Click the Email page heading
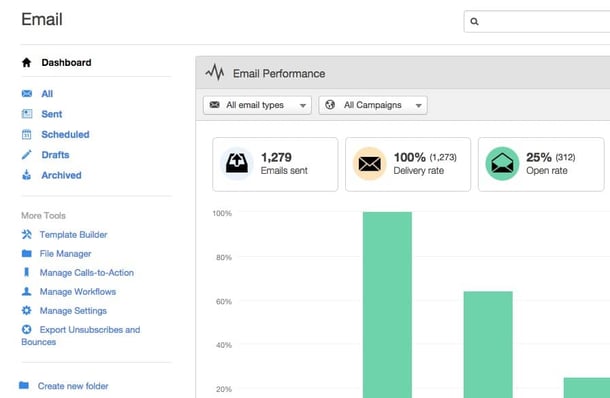This screenshot has width=610, height=398. [x=42, y=19]
